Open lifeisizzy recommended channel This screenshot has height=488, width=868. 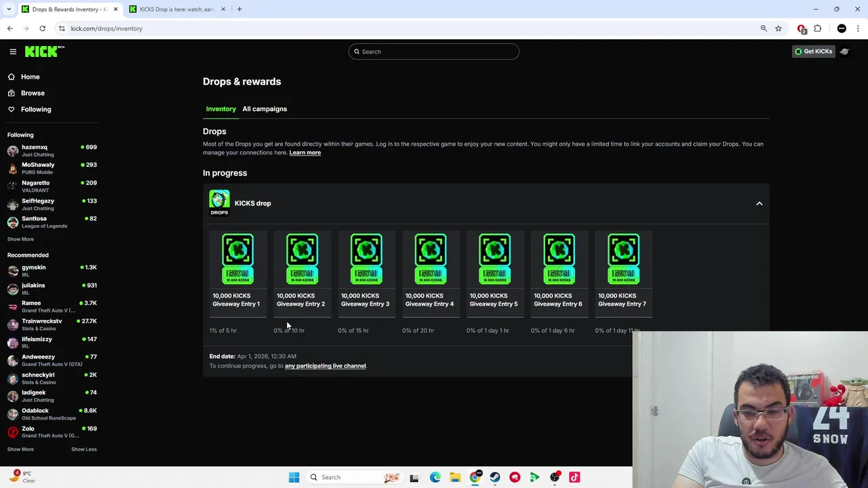tap(52, 342)
